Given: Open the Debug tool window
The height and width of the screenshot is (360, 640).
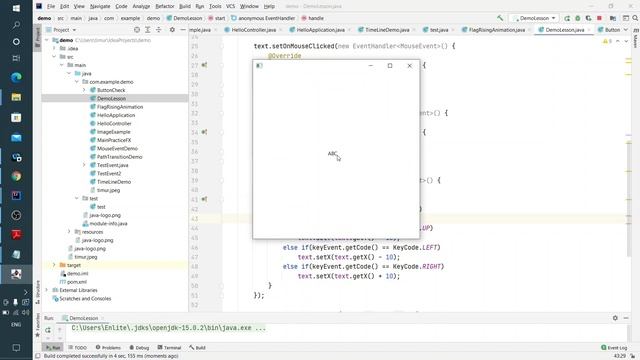Looking at the screenshot, I should (x=139, y=347).
